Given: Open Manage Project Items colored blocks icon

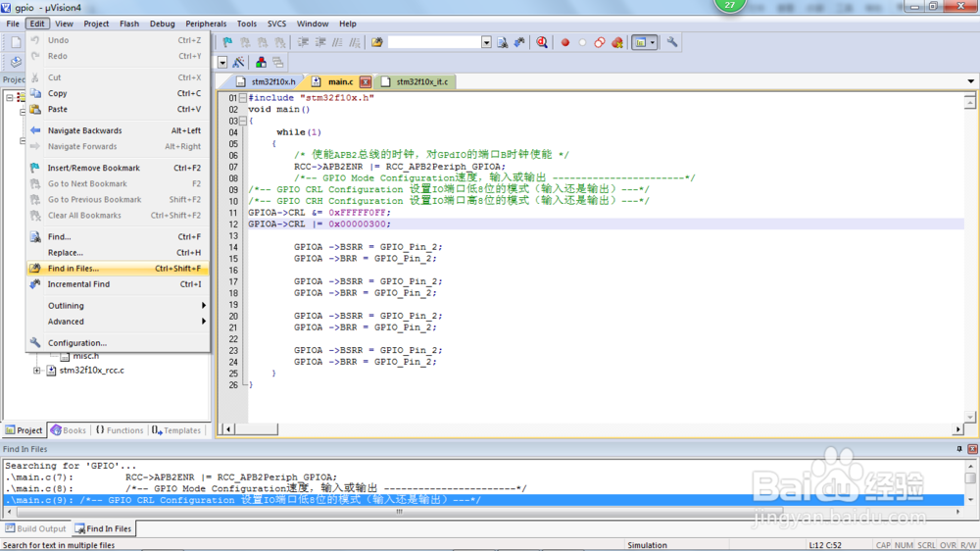Looking at the screenshot, I should 261,63.
